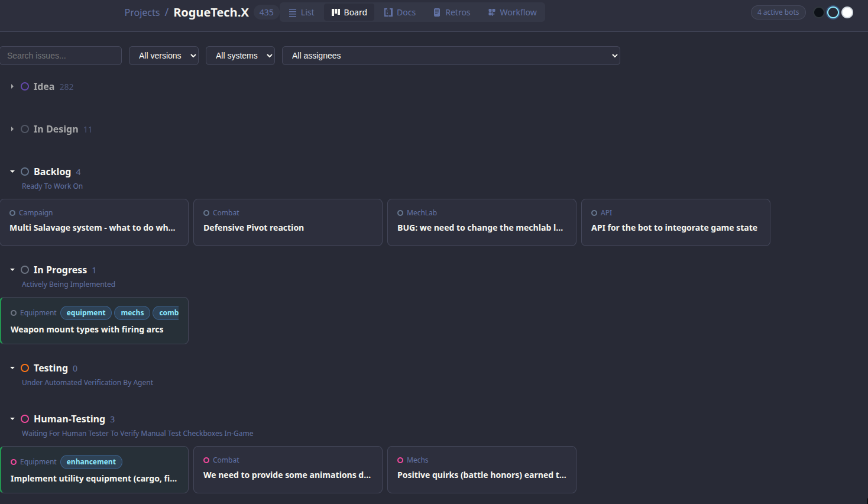
Task: Open the Retros tab
Action: click(452, 12)
